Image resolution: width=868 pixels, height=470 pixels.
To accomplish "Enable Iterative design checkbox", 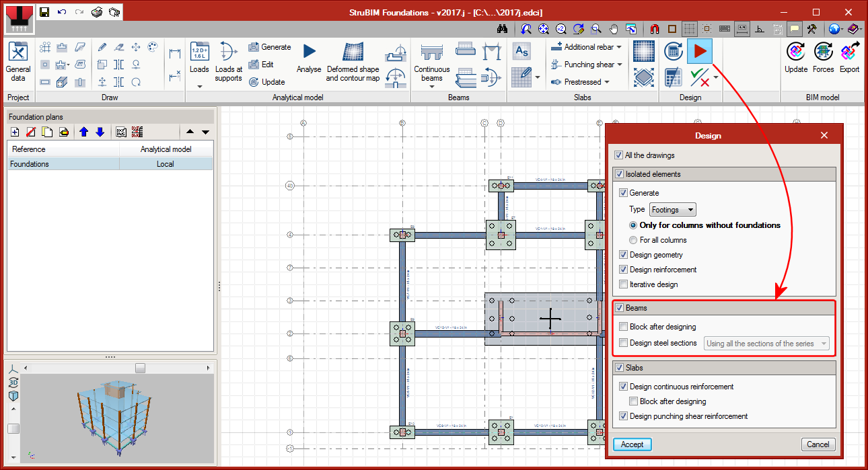I will pos(623,284).
